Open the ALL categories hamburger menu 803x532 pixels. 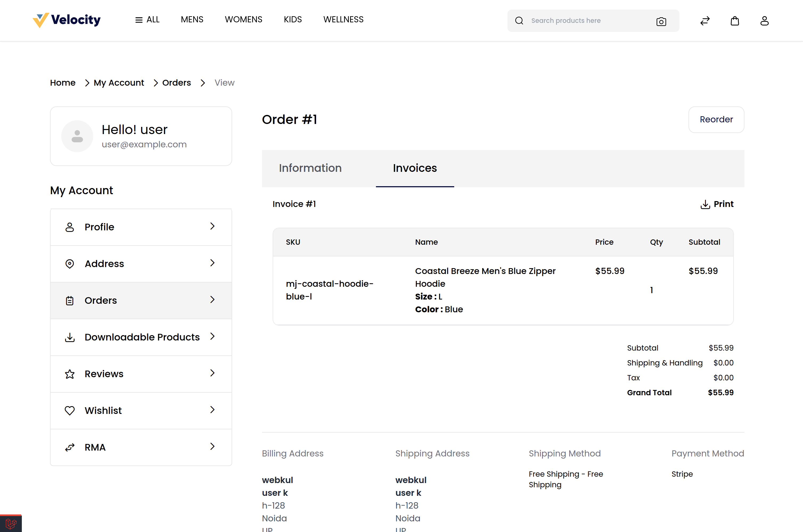click(147, 20)
